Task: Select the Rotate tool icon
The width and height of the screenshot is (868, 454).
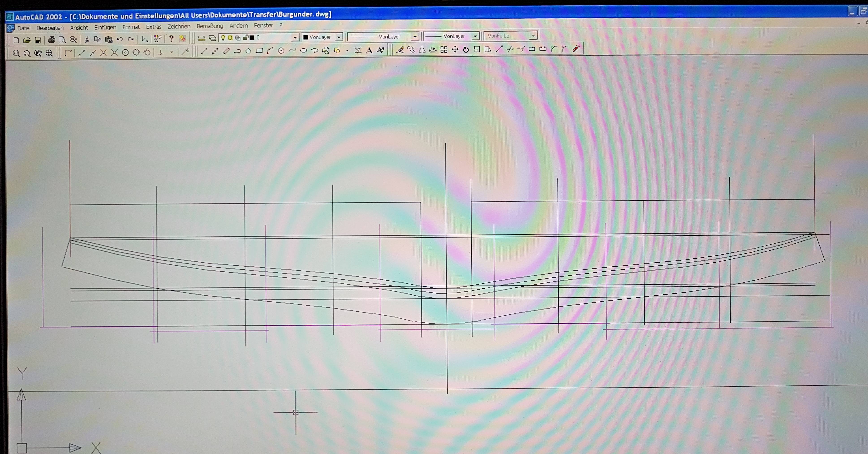Action: click(466, 50)
